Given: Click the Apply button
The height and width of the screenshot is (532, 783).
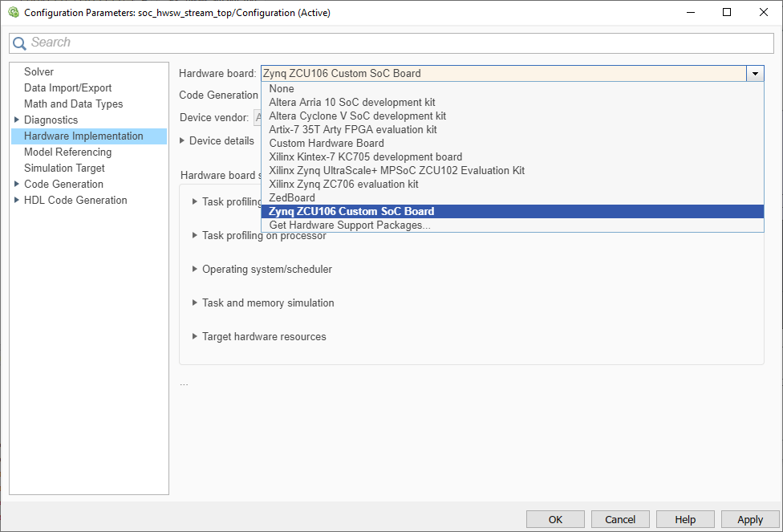Looking at the screenshot, I should 750,519.
